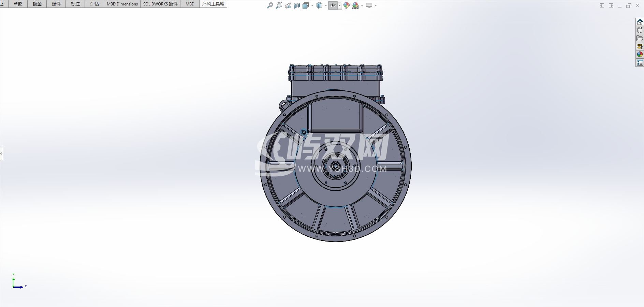Switch to SOLIDWORKS 插件 tab
The image size is (644, 307).
(160, 4)
